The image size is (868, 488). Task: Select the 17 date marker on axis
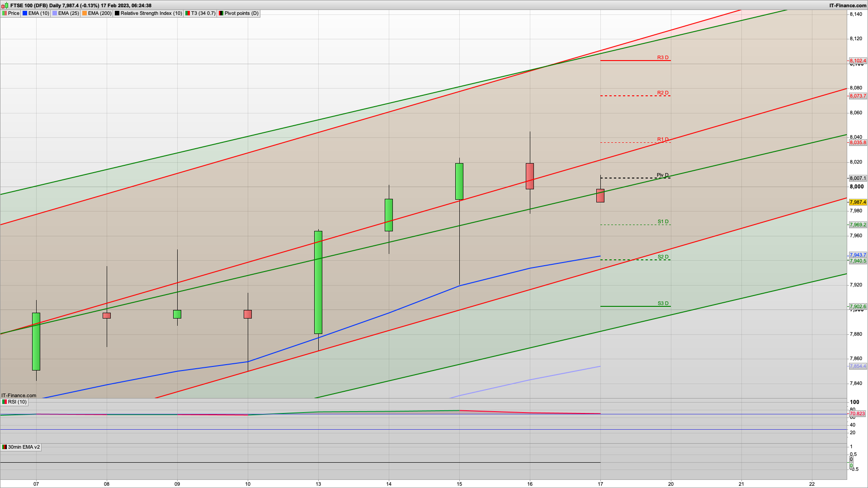click(600, 484)
